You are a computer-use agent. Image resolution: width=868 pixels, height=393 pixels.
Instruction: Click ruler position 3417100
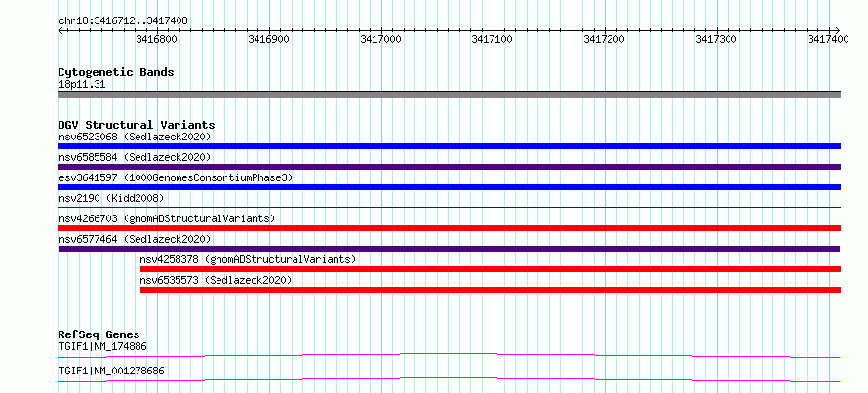[493, 39]
